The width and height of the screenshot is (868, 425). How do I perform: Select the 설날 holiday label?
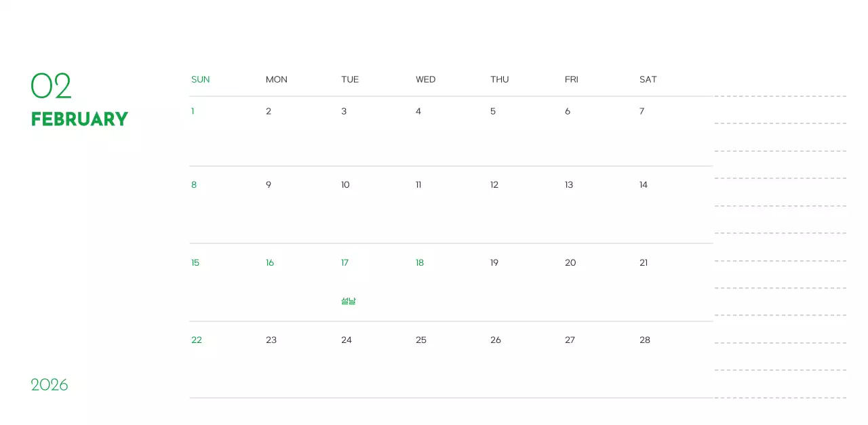pos(349,301)
